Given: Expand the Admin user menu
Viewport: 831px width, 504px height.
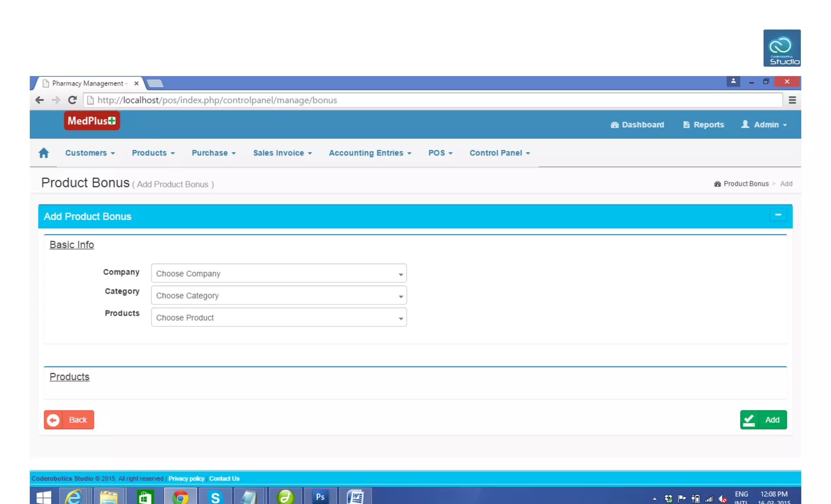Looking at the screenshot, I should [764, 124].
